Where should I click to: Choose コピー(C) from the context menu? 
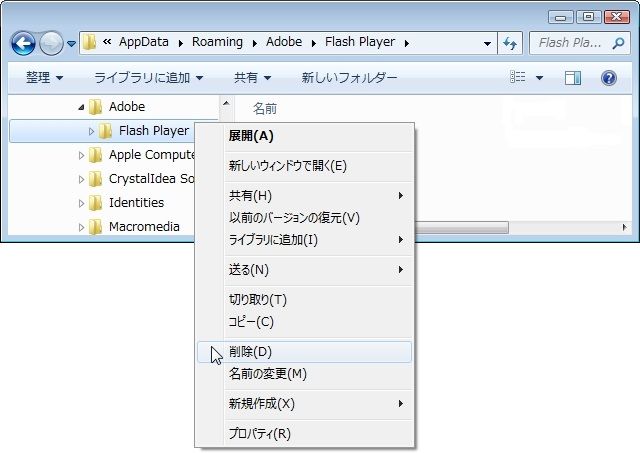304,322
